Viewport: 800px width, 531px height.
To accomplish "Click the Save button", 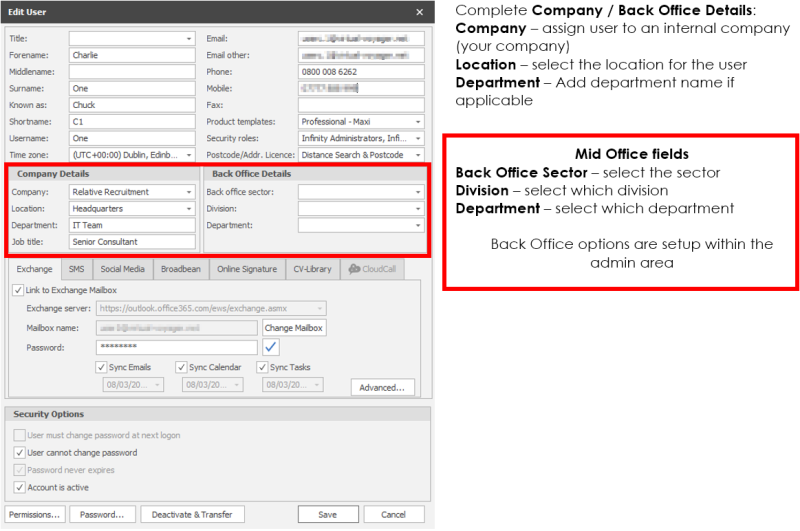I will [327, 514].
